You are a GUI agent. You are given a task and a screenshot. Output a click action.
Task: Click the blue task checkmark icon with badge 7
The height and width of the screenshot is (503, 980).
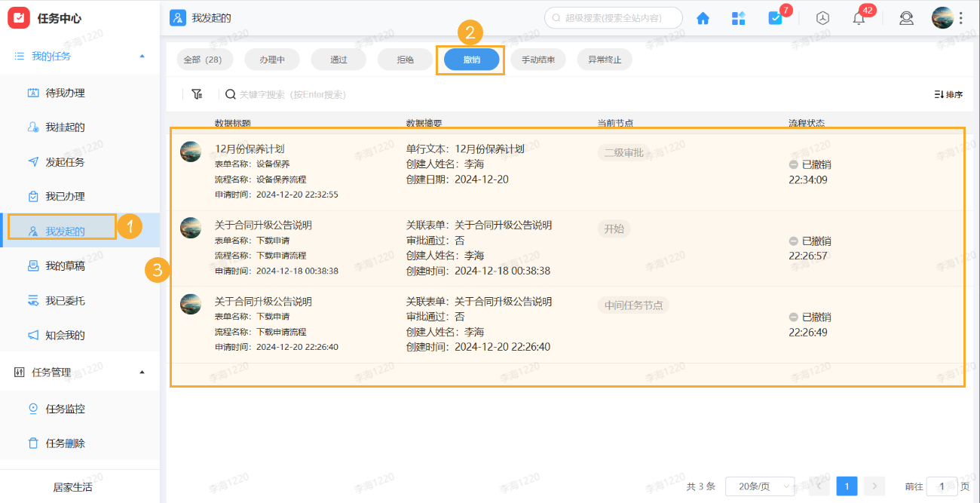click(x=776, y=18)
